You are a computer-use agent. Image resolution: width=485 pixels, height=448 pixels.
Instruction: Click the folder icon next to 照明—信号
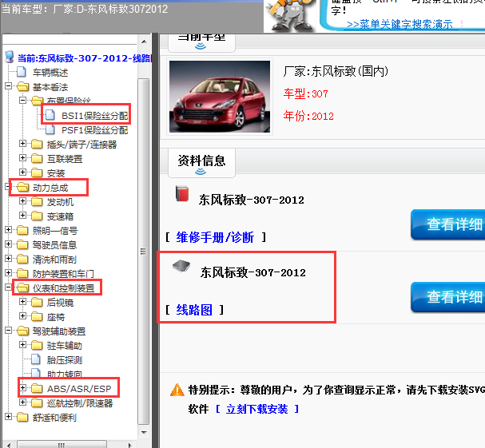22,231
